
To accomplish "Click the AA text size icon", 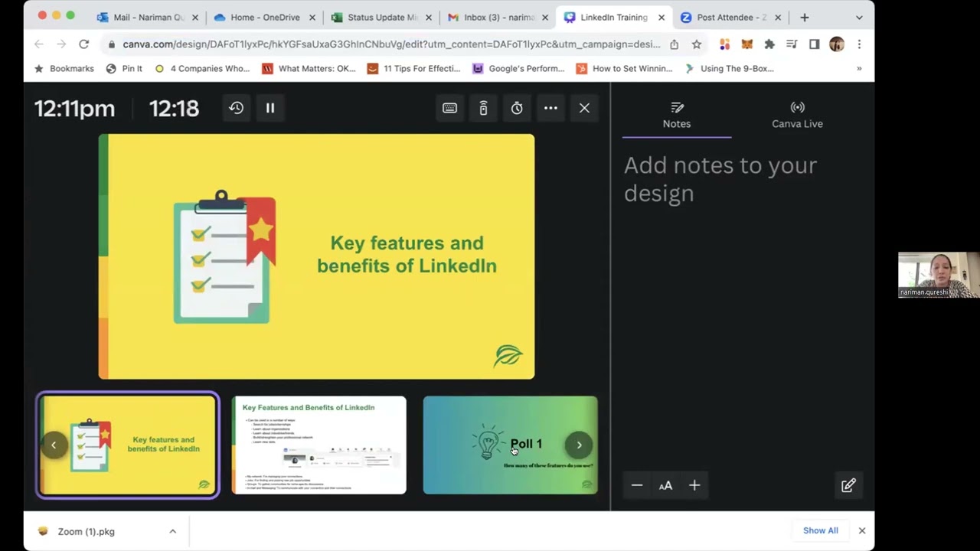I will [665, 485].
